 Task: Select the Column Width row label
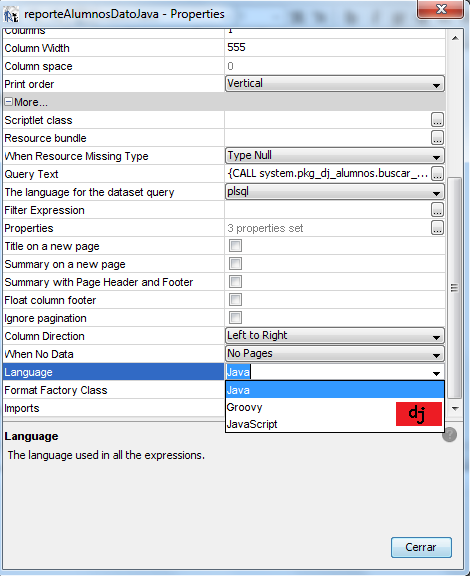[37, 48]
